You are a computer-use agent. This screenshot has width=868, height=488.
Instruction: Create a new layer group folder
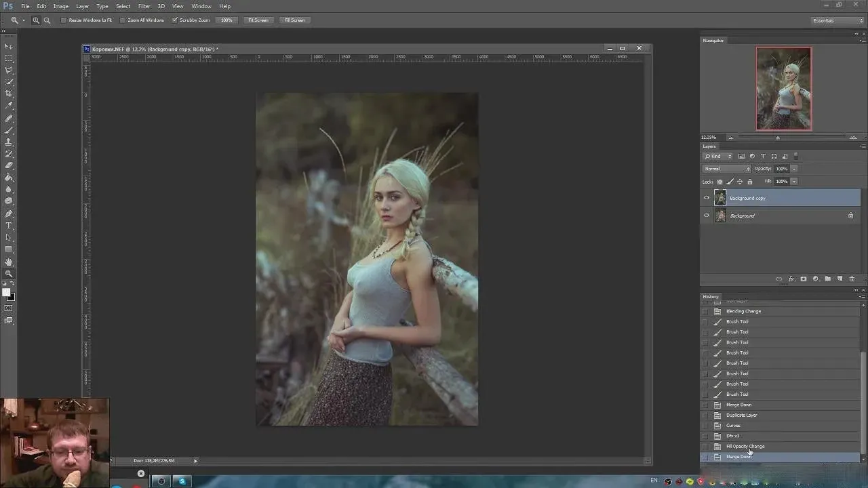(x=828, y=279)
